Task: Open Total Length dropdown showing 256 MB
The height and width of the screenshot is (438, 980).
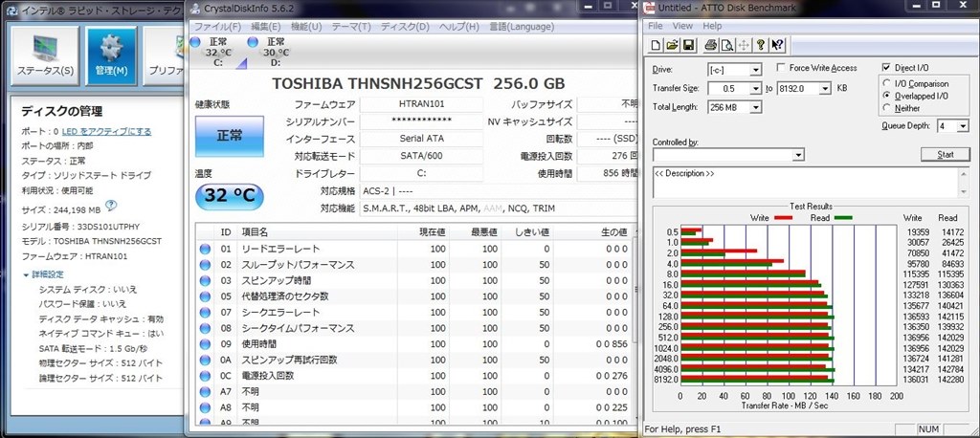Action: [756, 107]
